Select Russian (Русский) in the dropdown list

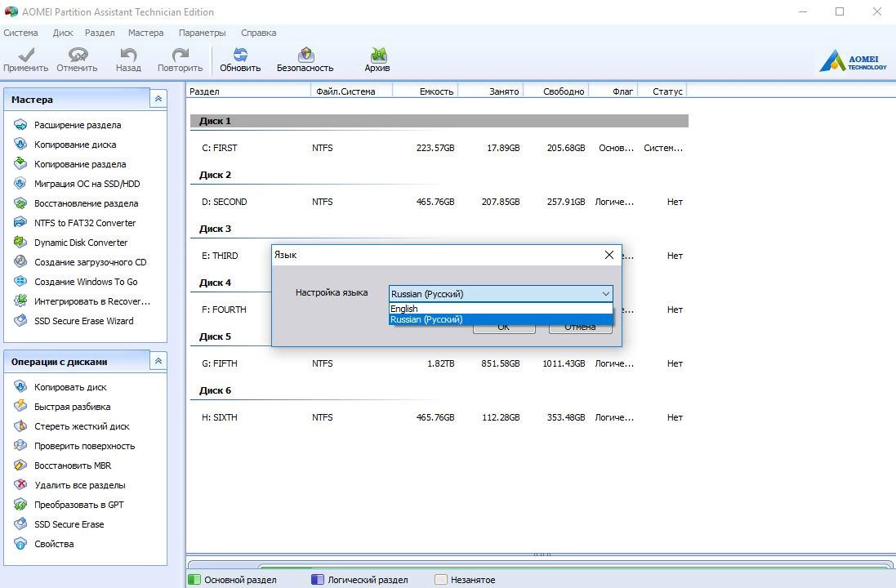pyautogui.click(x=501, y=319)
